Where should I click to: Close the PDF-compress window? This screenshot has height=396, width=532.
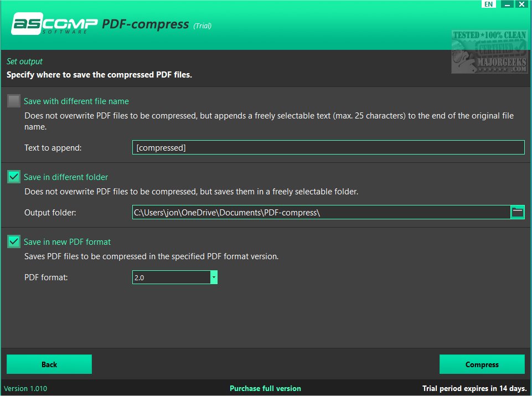coord(521,4)
